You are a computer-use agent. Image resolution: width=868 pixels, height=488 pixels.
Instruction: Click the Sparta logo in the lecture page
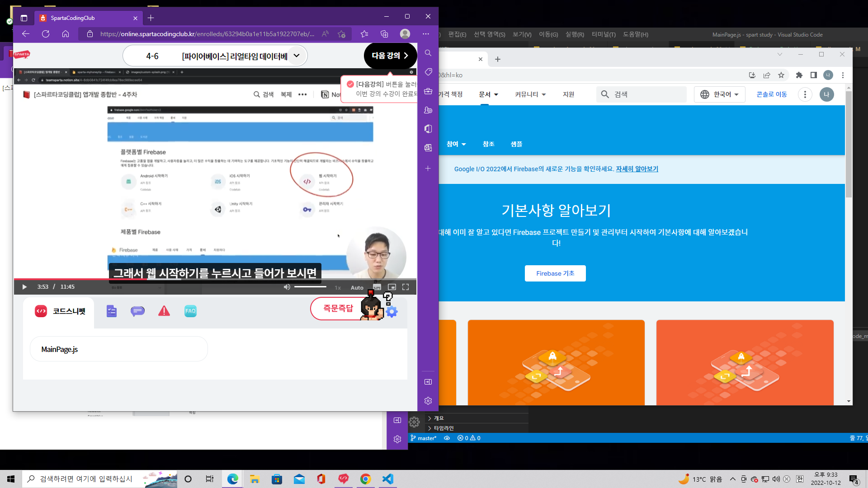pyautogui.click(x=21, y=55)
